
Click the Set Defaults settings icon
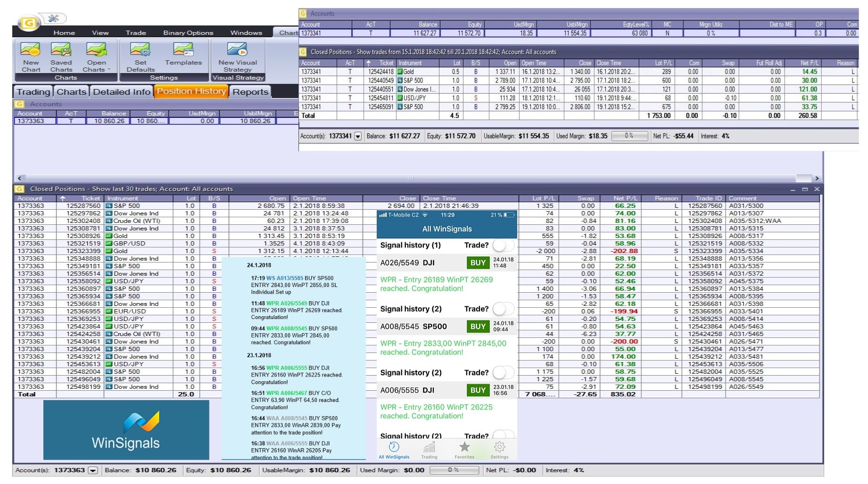(140, 49)
